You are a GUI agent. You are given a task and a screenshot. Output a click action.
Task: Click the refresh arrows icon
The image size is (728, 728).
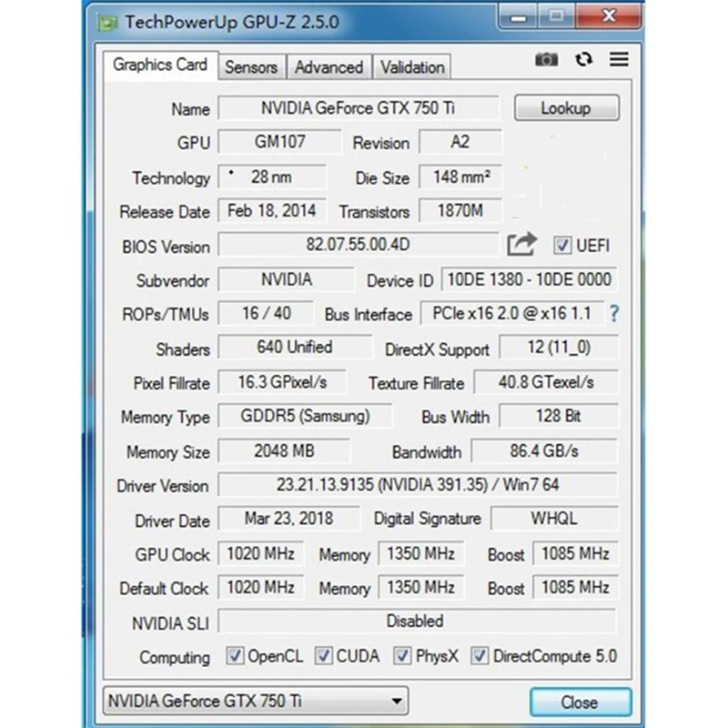pos(583,59)
